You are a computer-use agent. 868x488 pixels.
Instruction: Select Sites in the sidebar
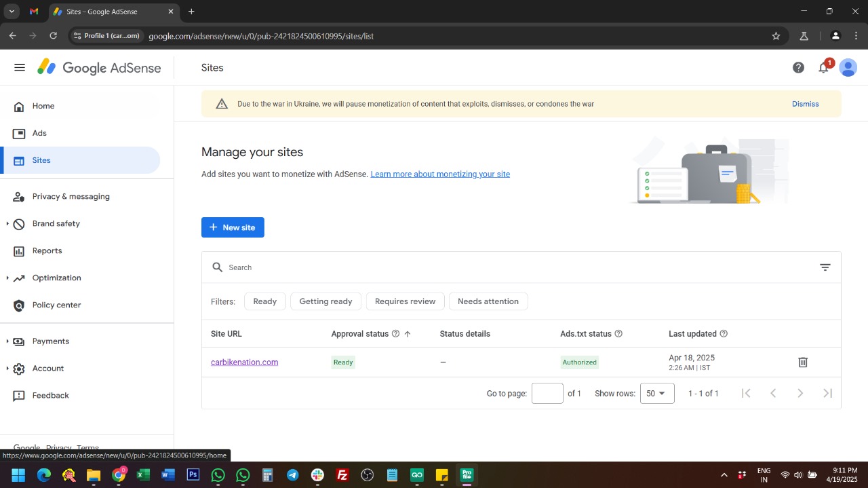[80, 160]
